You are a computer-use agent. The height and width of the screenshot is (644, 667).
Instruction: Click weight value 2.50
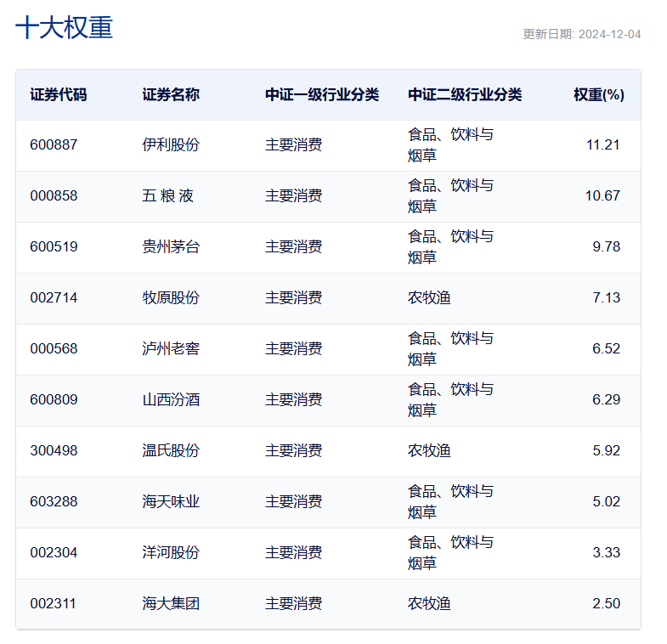(606, 604)
